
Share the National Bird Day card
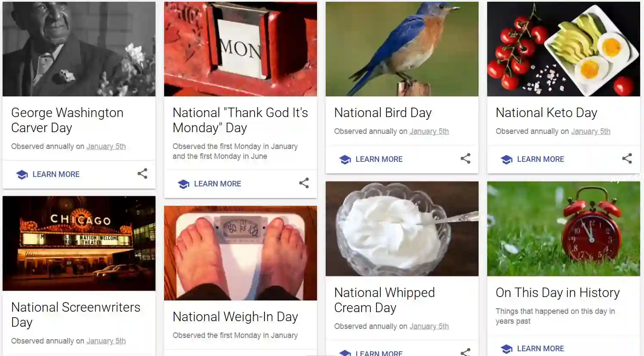click(465, 158)
